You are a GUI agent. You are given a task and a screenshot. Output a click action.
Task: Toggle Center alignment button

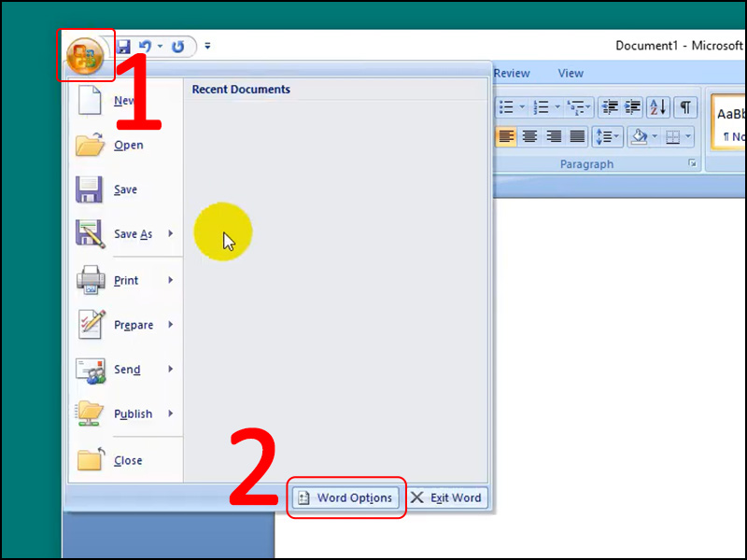(529, 137)
